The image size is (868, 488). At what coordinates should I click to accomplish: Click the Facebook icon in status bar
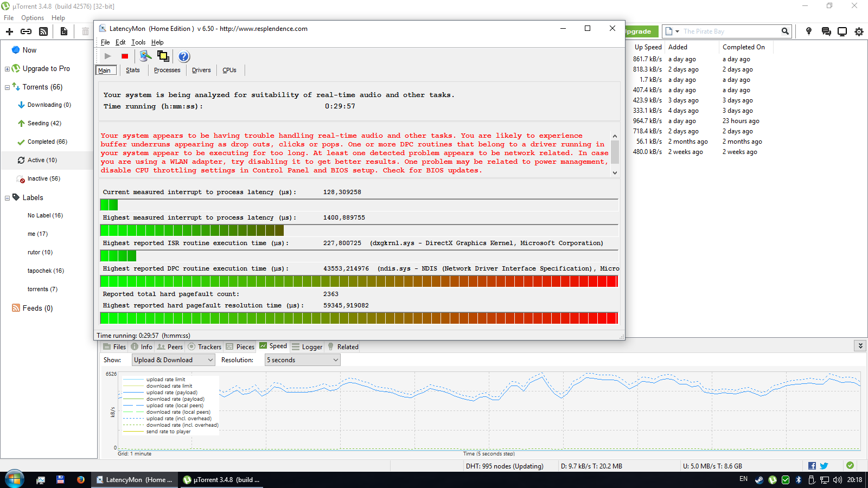point(812,466)
